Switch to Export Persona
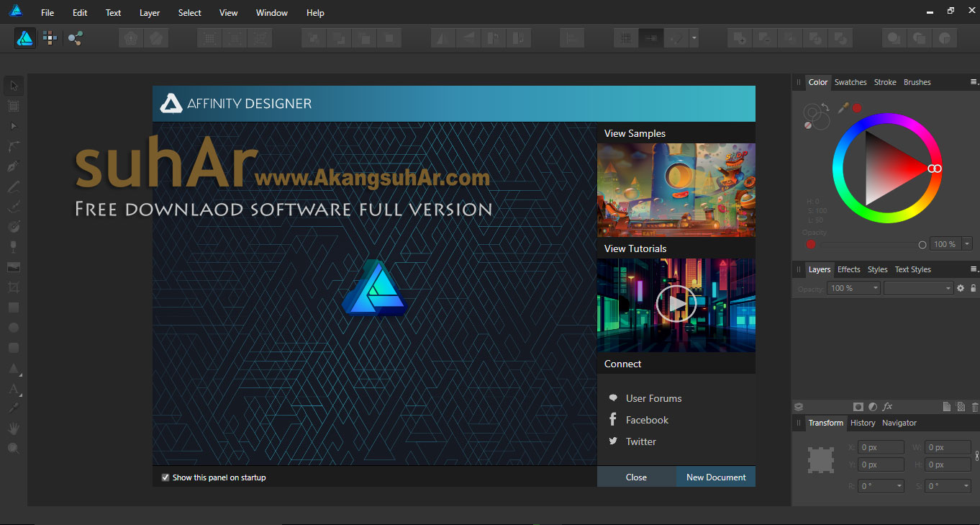The width and height of the screenshot is (980, 525). [x=75, y=38]
